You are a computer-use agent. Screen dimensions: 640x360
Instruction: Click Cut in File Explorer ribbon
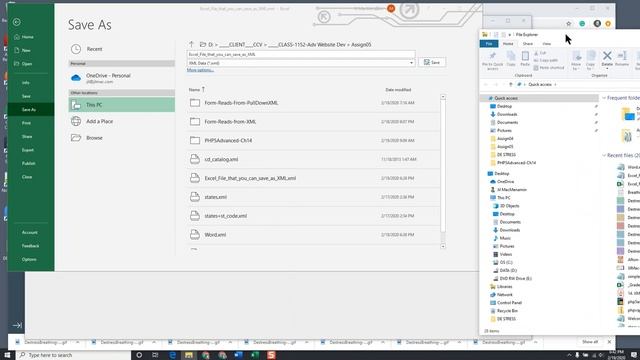tap(540, 53)
